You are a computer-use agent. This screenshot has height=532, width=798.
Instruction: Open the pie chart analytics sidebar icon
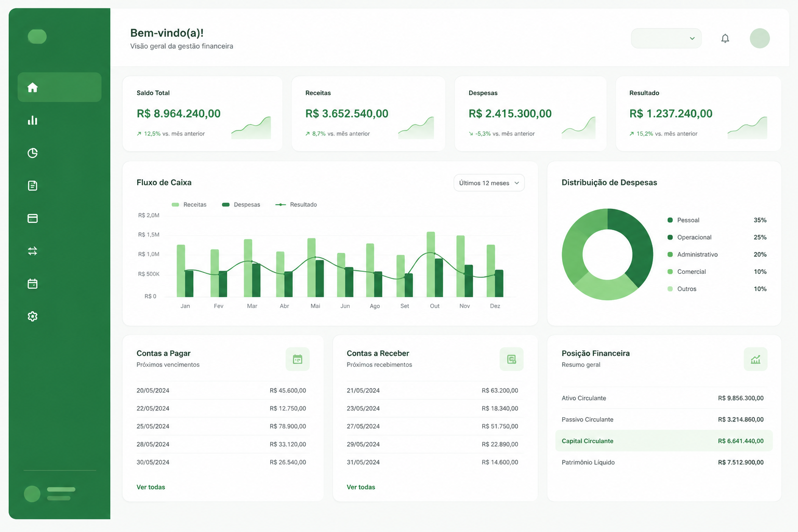tap(33, 153)
